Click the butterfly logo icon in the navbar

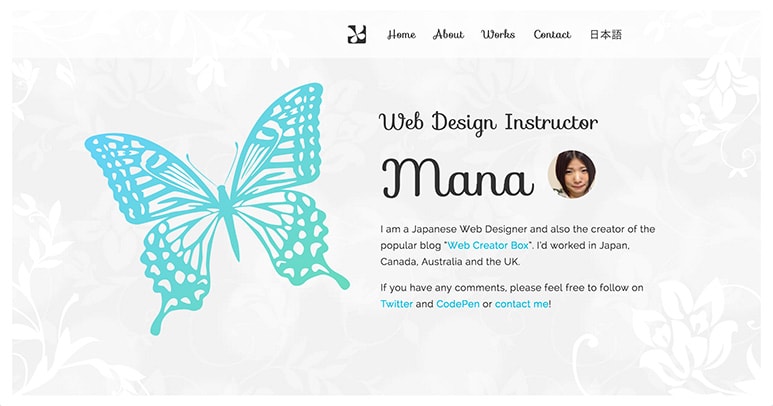pos(356,35)
